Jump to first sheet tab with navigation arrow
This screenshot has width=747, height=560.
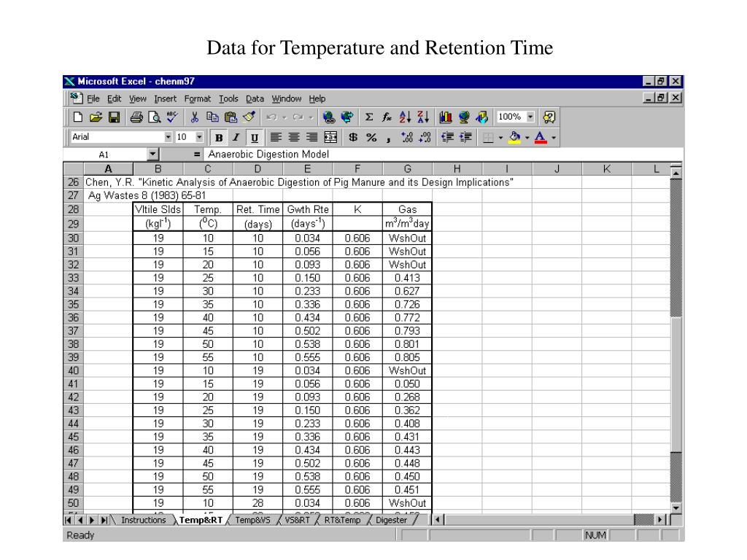(x=69, y=520)
